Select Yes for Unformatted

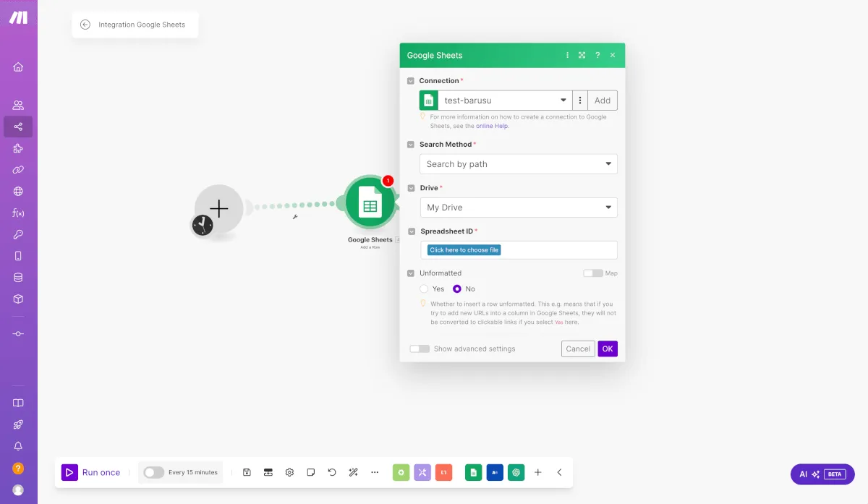tap(424, 289)
